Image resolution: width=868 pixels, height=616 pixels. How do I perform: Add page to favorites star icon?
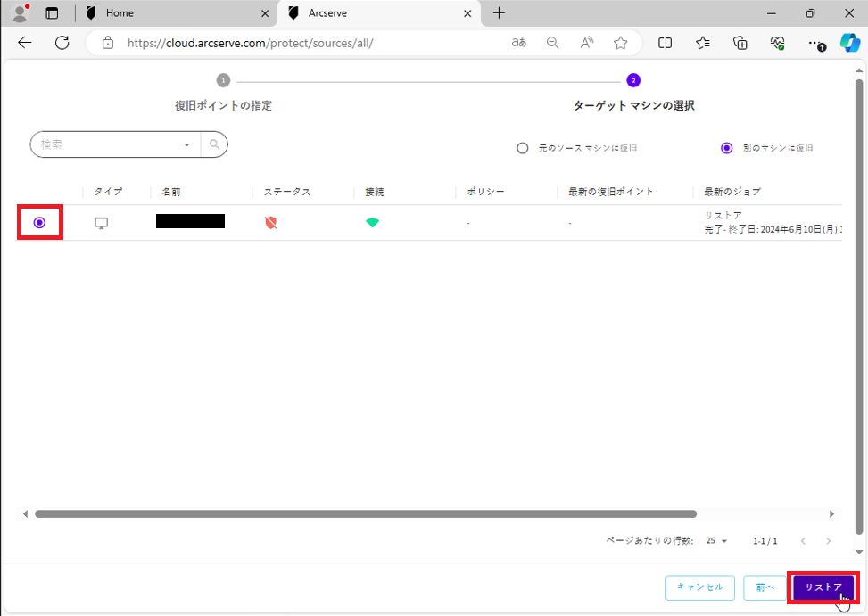(x=621, y=43)
